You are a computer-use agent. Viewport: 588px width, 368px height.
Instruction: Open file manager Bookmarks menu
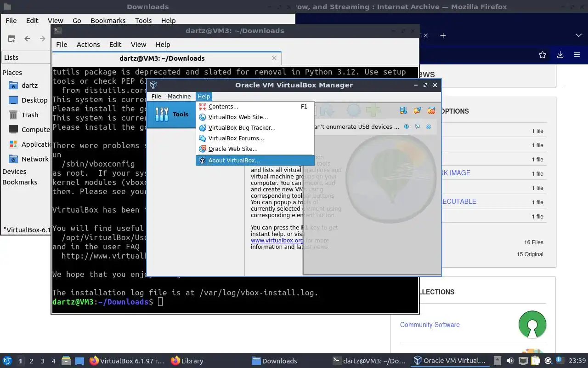click(108, 20)
